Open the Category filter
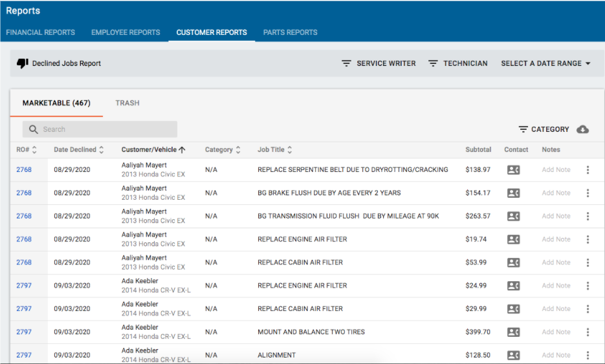The height and width of the screenshot is (364, 605). click(544, 129)
